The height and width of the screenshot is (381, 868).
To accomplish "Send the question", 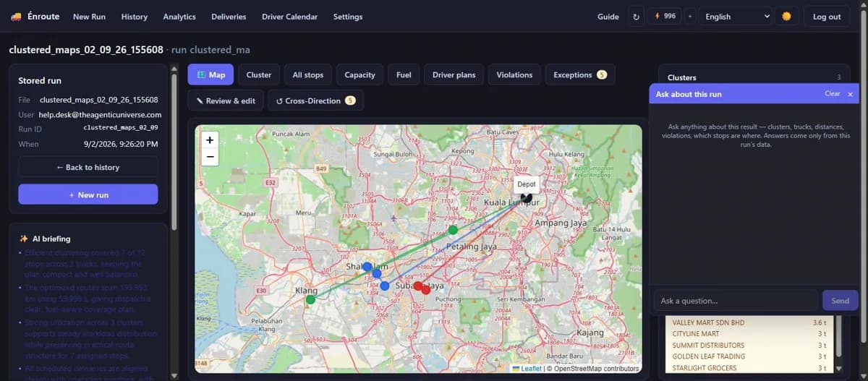I will point(840,300).
